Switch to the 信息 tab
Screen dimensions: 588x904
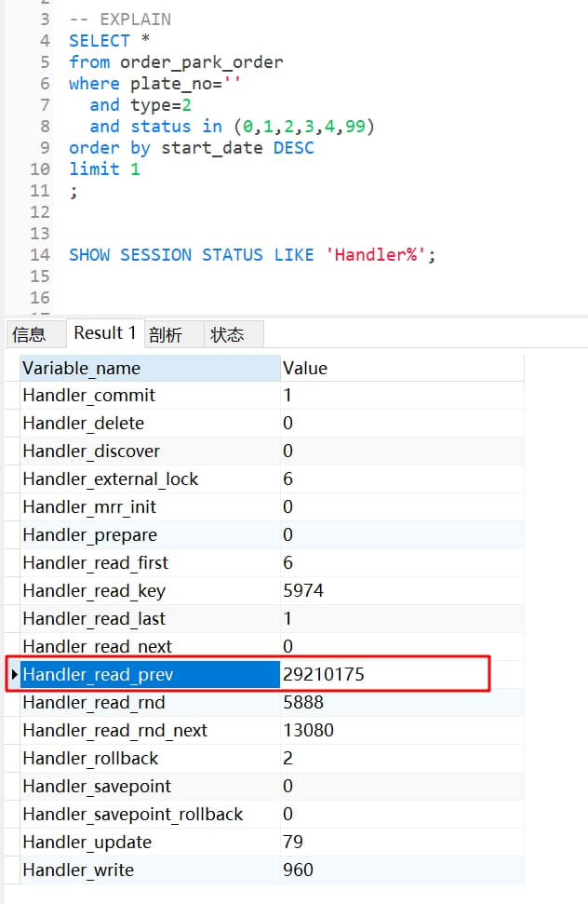pyautogui.click(x=29, y=334)
